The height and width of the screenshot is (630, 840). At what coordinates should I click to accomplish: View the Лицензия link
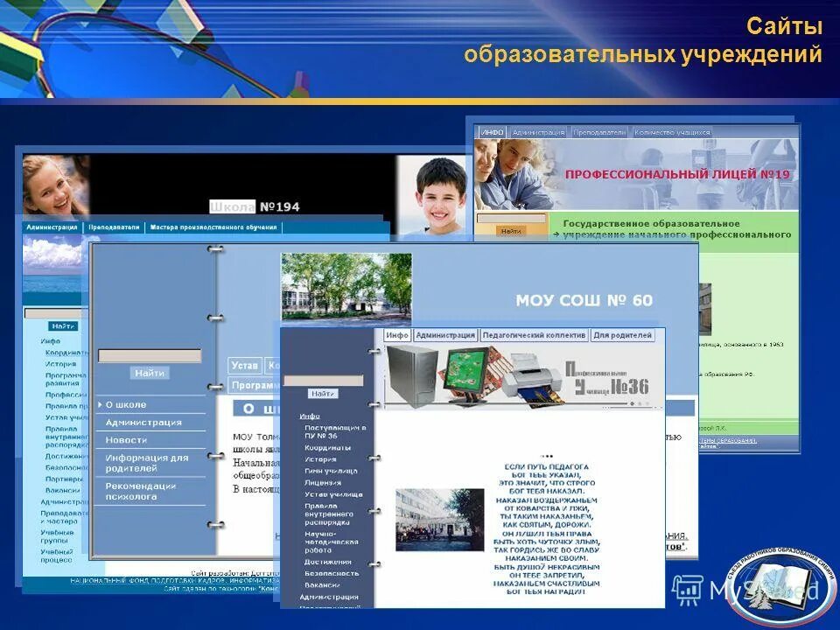tap(324, 483)
